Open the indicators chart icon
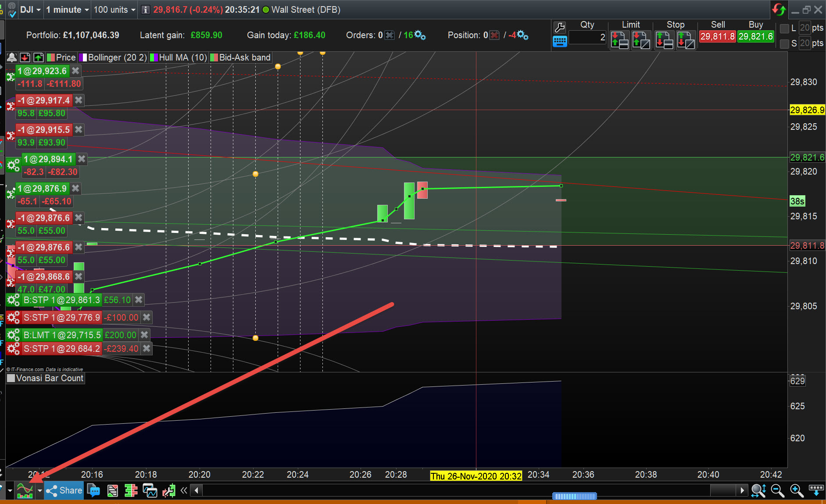 (x=25, y=490)
